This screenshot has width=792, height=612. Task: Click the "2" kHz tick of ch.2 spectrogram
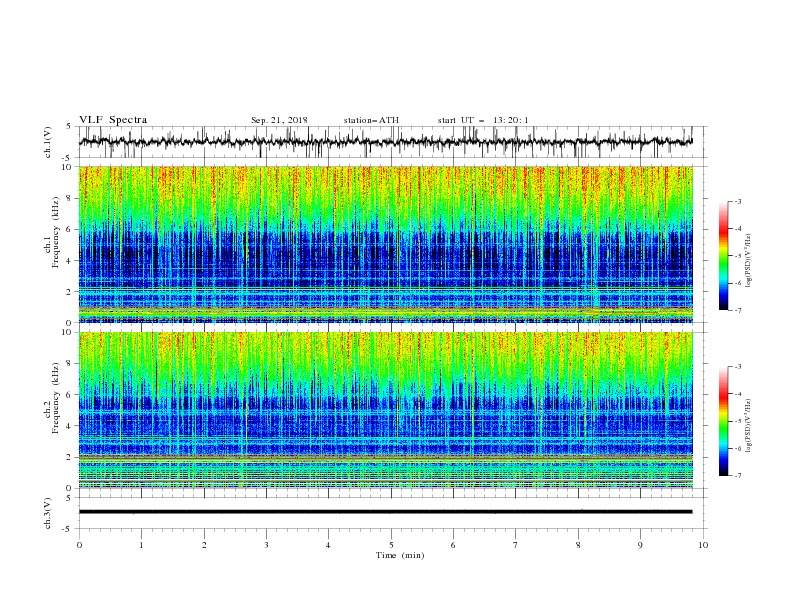[69, 457]
